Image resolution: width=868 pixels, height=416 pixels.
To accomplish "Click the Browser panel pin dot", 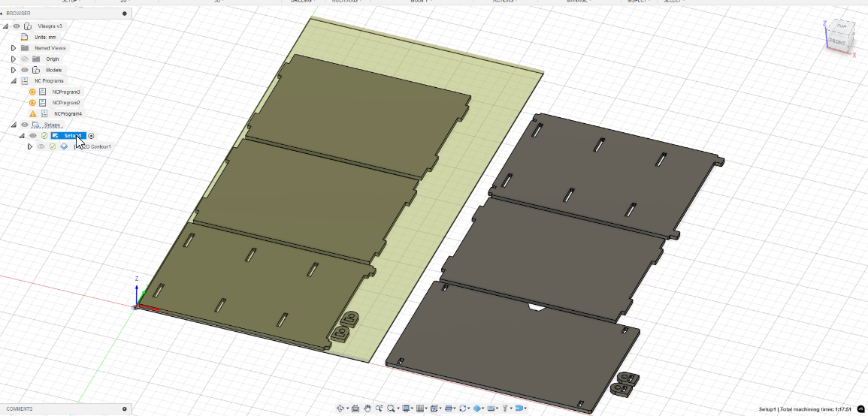I will pyautogui.click(x=125, y=14).
